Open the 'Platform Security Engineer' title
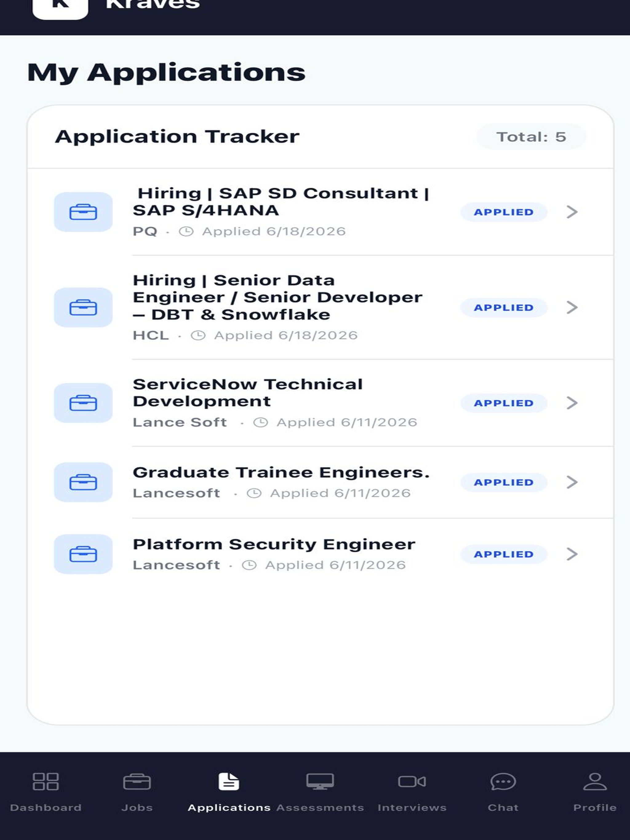630x840 pixels. [274, 545]
